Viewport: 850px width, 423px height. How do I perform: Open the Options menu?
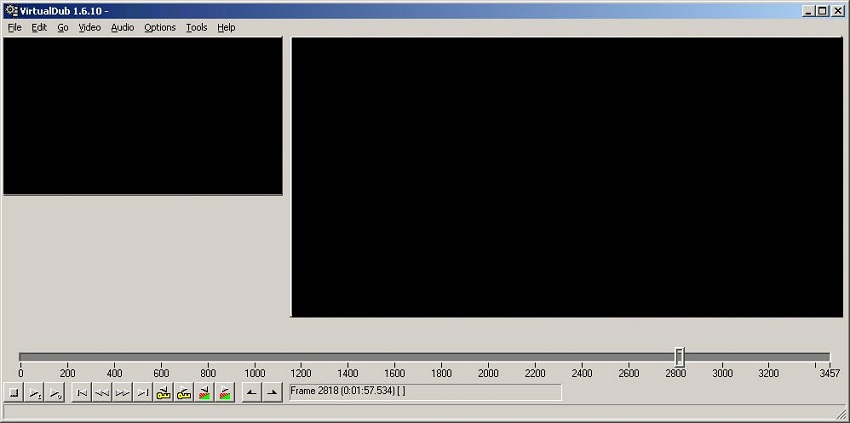(160, 27)
